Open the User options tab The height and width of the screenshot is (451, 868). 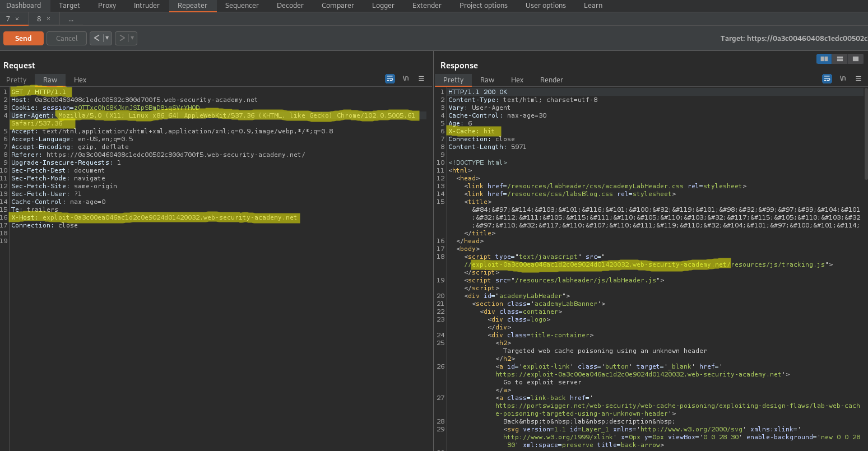[546, 6]
